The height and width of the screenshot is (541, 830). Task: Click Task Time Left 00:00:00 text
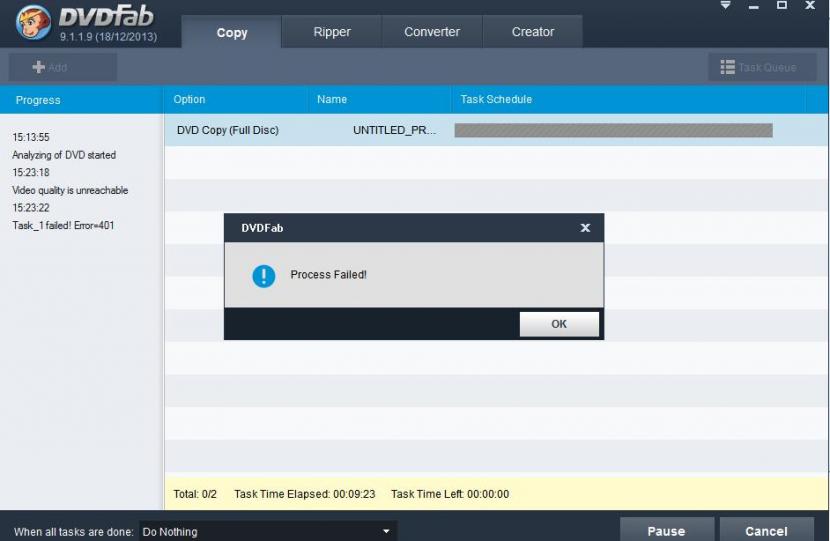pyautogui.click(x=450, y=494)
